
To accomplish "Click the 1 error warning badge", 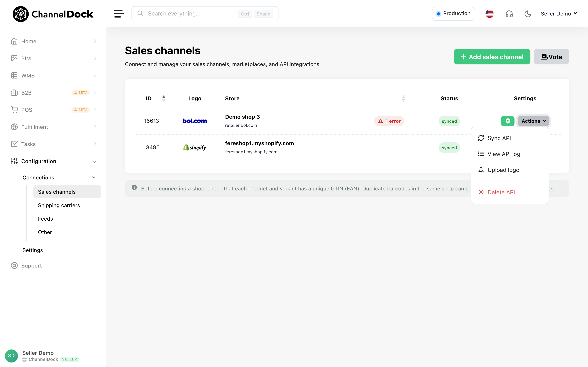I will pyautogui.click(x=389, y=121).
